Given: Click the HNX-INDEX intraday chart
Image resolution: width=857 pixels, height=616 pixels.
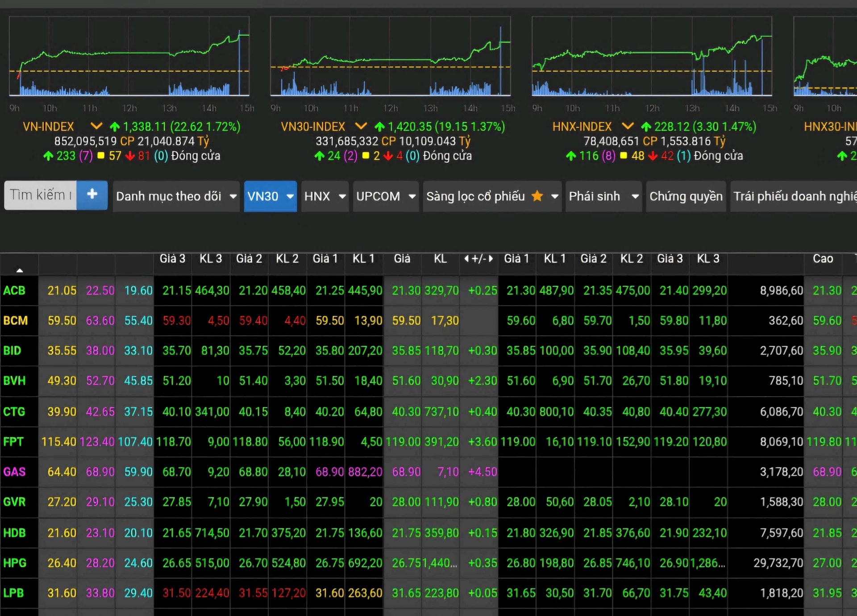Looking at the screenshot, I should click(x=651, y=57).
